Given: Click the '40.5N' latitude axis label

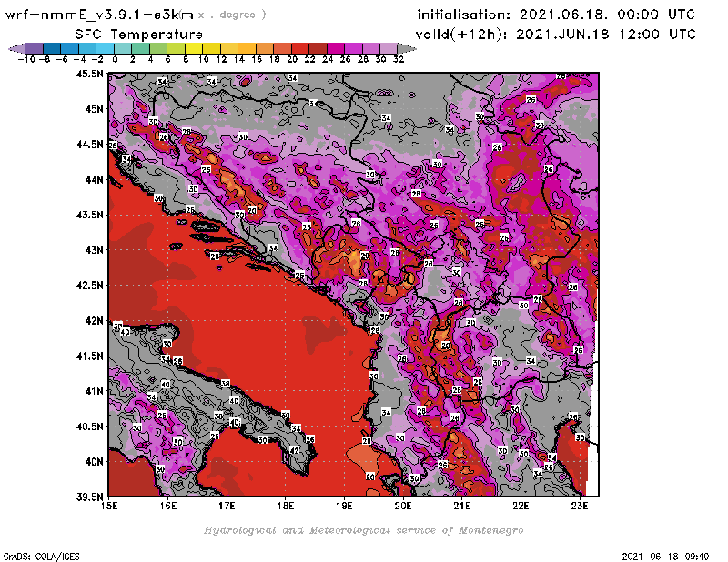Looking at the screenshot, I should [x=89, y=427].
